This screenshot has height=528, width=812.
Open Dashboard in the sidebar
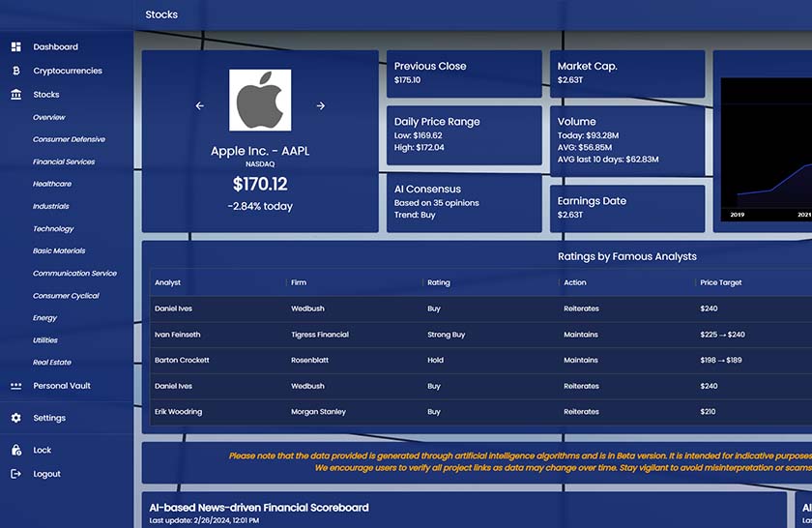55,46
